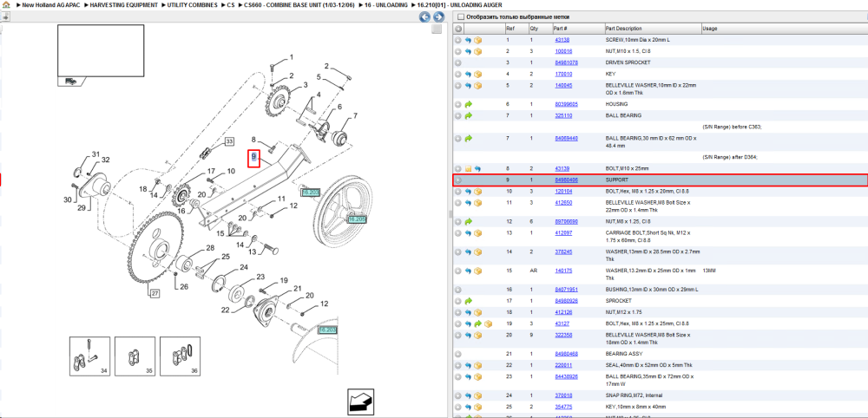
Task: Click the note icon on BOLT,M10 x 25mm row
Action: (468, 168)
